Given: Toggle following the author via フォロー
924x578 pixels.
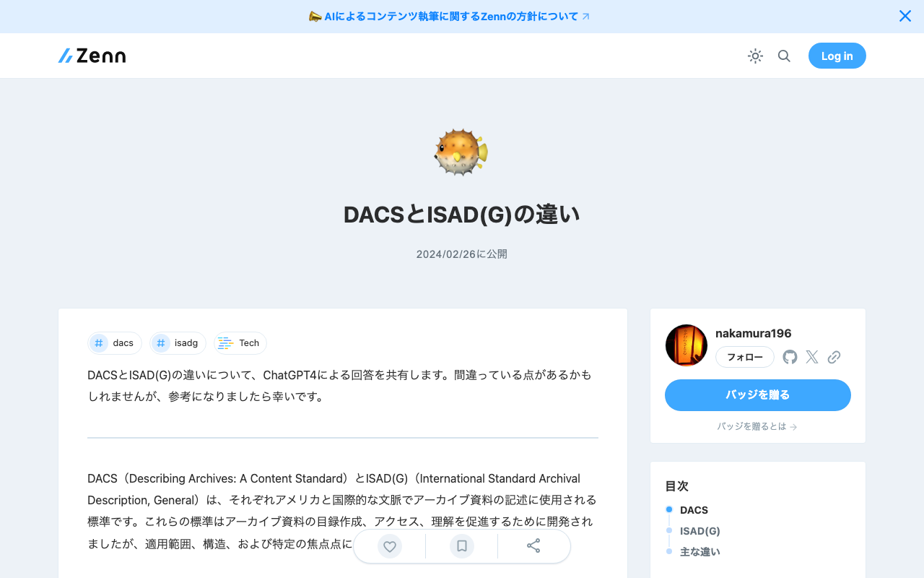Looking at the screenshot, I should click(744, 356).
